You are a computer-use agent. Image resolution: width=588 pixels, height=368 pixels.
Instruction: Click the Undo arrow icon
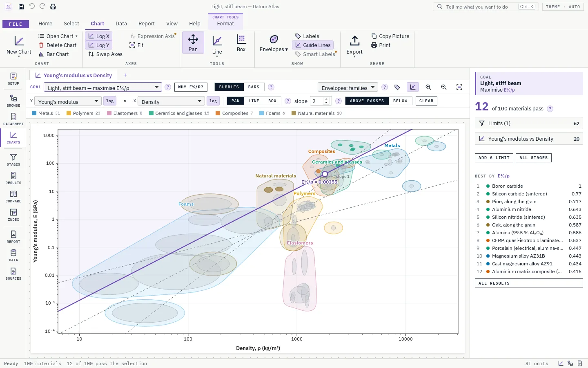point(32,7)
